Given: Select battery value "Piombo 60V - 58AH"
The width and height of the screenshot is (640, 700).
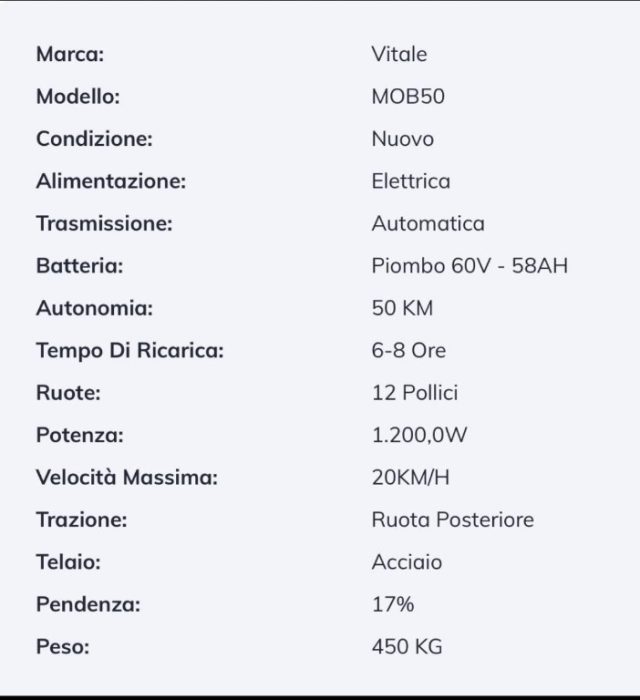Looking at the screenshot, I should pyautogui.click(x=470, y=266).
